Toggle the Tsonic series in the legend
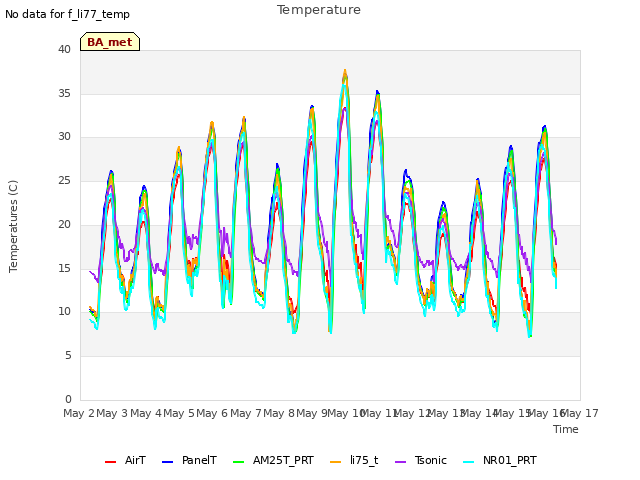Screen dimensions: 640x480 tap(421, 460)
